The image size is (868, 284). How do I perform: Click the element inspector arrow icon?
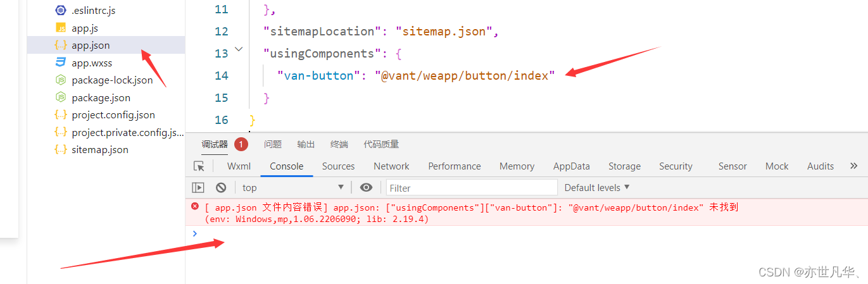click(x=199, y=166)
